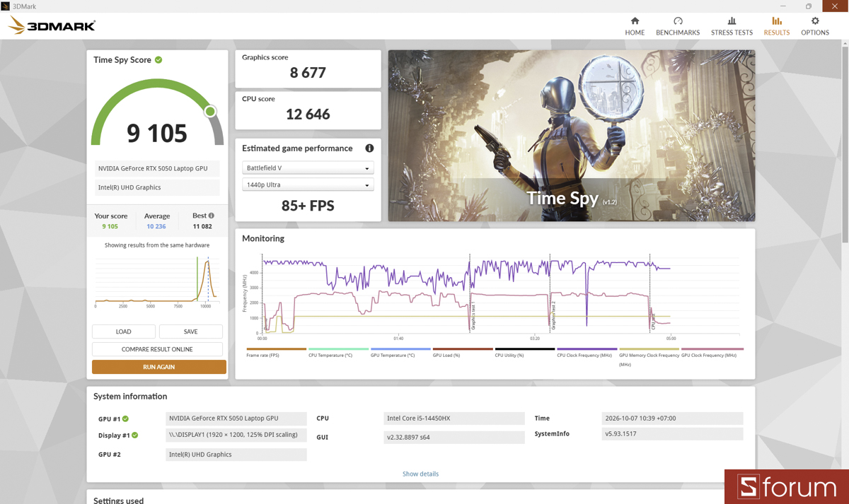Select the RESULTS tab
This screenshot has height=504, width=849.
click(x=776, y=26)
